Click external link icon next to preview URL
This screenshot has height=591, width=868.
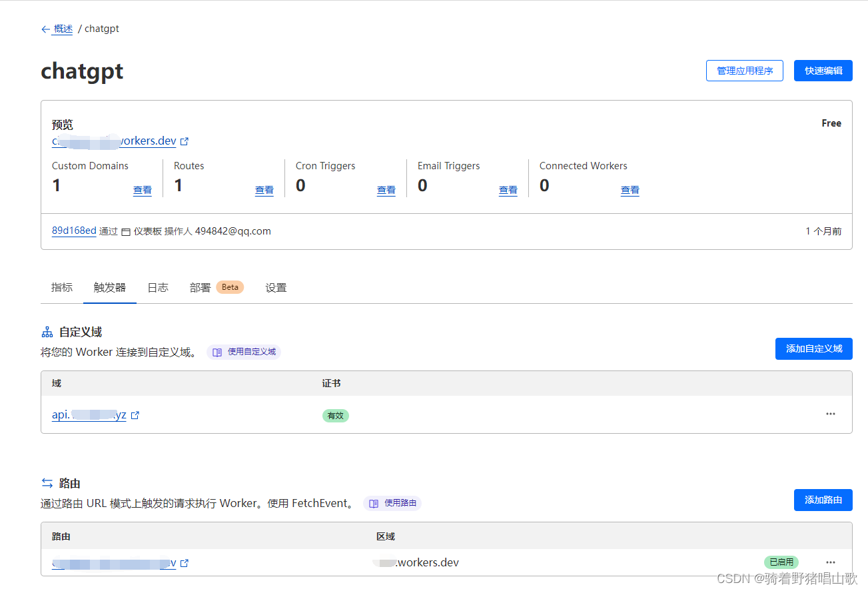[185, 141]
